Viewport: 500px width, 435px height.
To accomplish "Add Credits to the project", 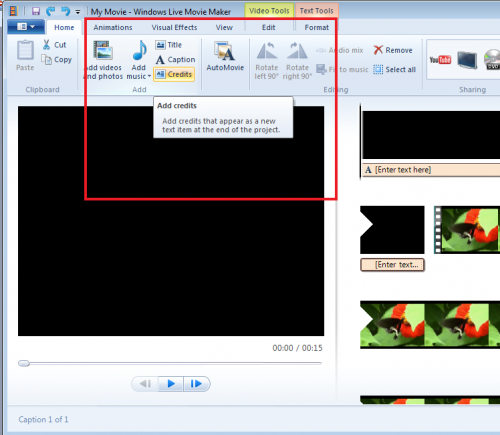I will pyautogui.click(x=174, y=74).
